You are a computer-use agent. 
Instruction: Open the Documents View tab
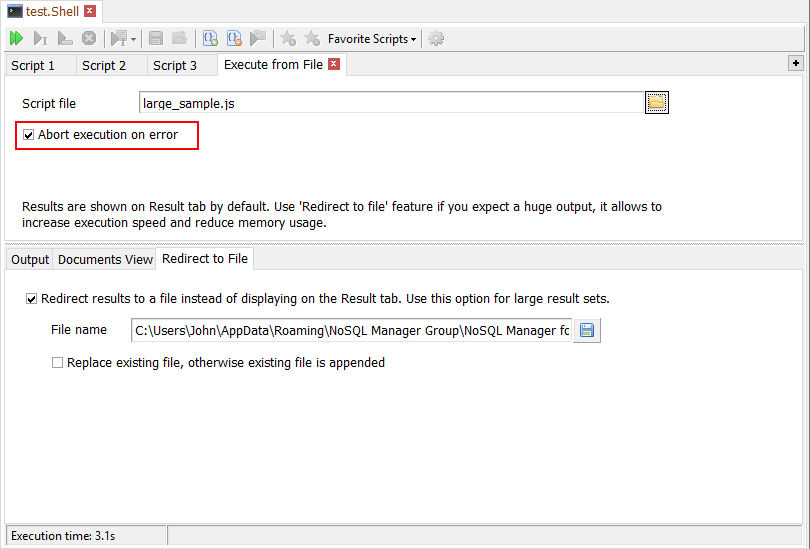point(105,260)
